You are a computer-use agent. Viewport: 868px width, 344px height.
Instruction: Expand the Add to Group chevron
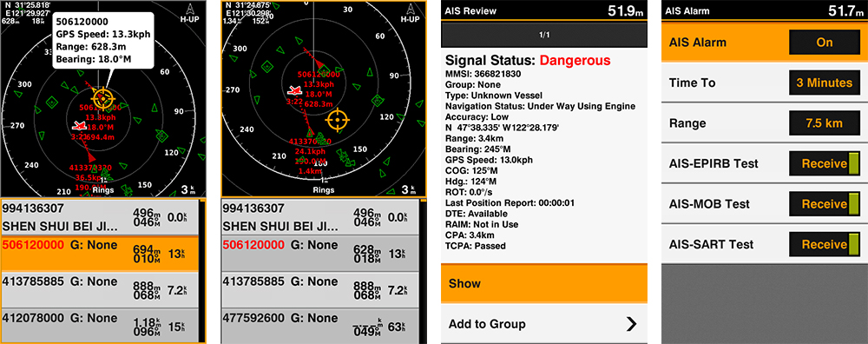[x=631, y=324]
